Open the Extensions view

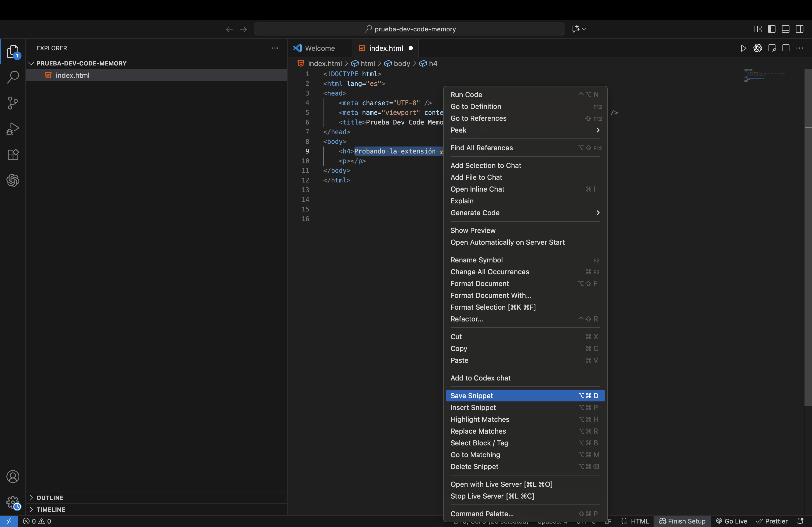(13, 155)
